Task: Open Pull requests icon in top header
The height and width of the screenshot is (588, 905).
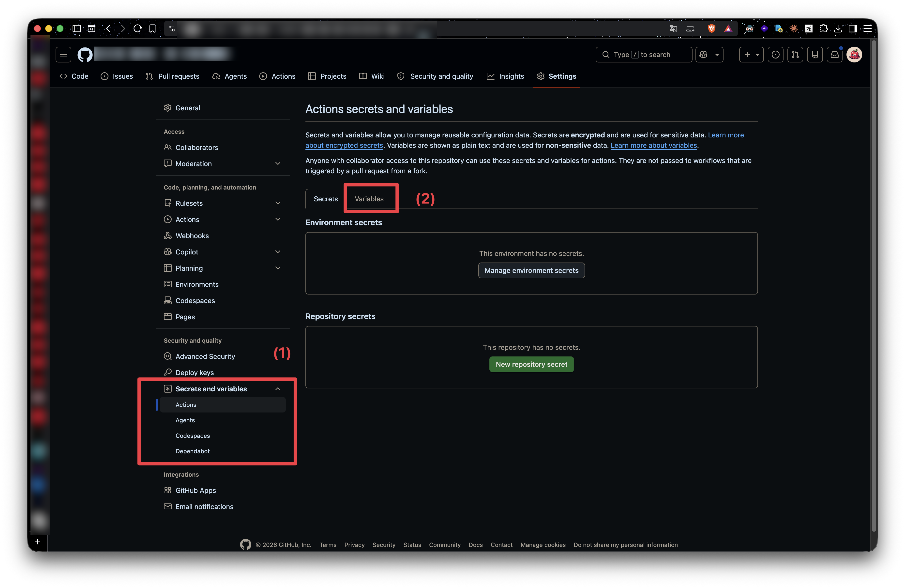Action: click(795, 55)
